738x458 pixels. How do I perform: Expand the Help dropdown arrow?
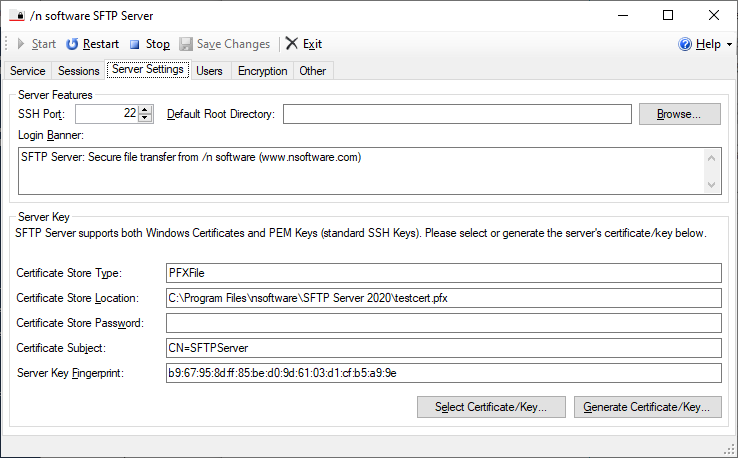pos(730,44)
